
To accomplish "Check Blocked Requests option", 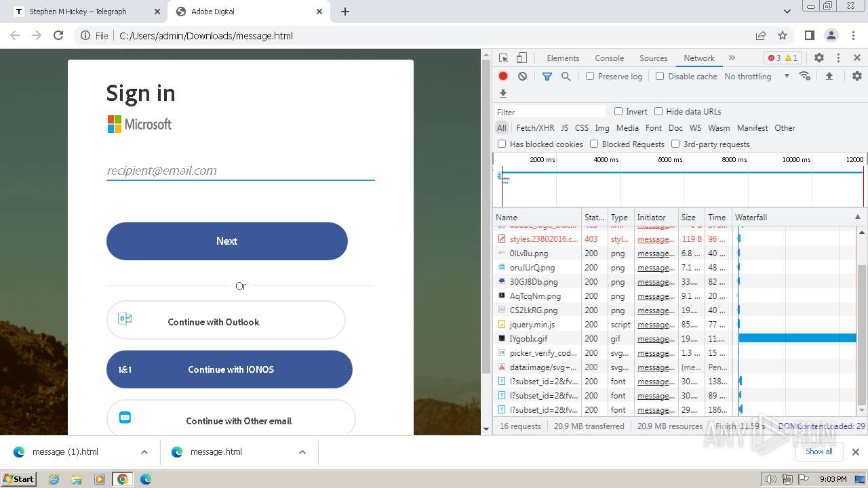I will tap(594, 144).
